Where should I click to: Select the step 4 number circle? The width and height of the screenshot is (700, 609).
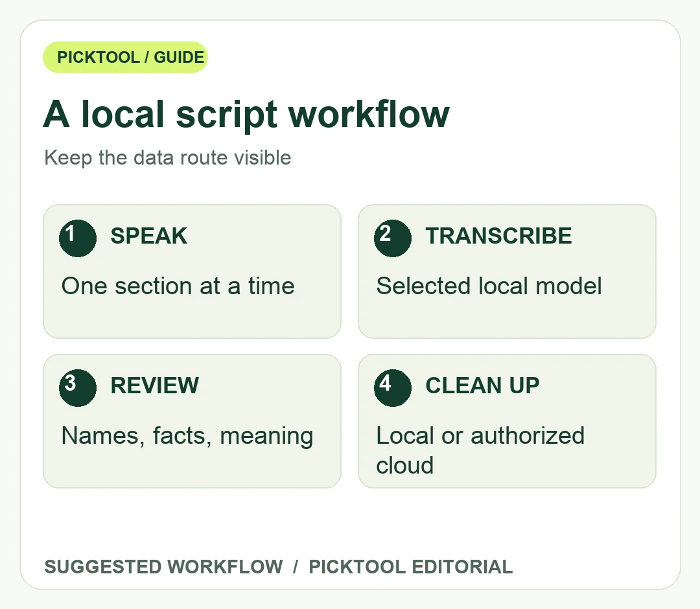tap(392, 387)
